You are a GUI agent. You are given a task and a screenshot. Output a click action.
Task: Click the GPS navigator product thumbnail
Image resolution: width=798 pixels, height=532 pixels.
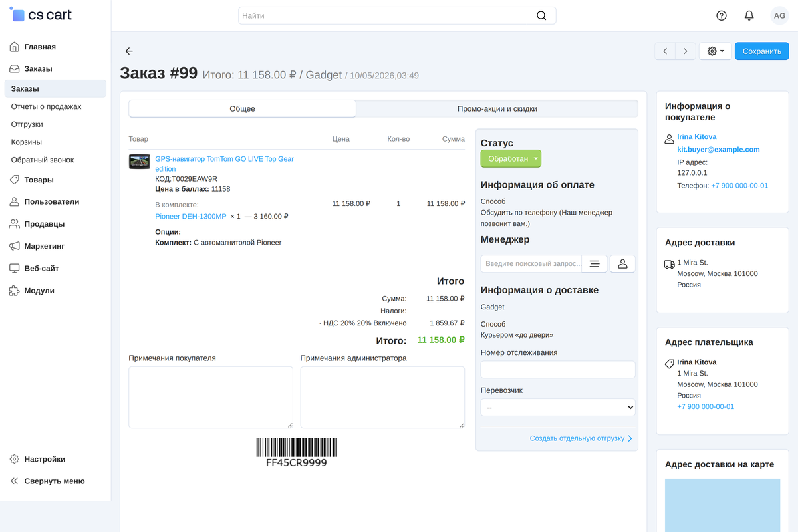[140, 162]
